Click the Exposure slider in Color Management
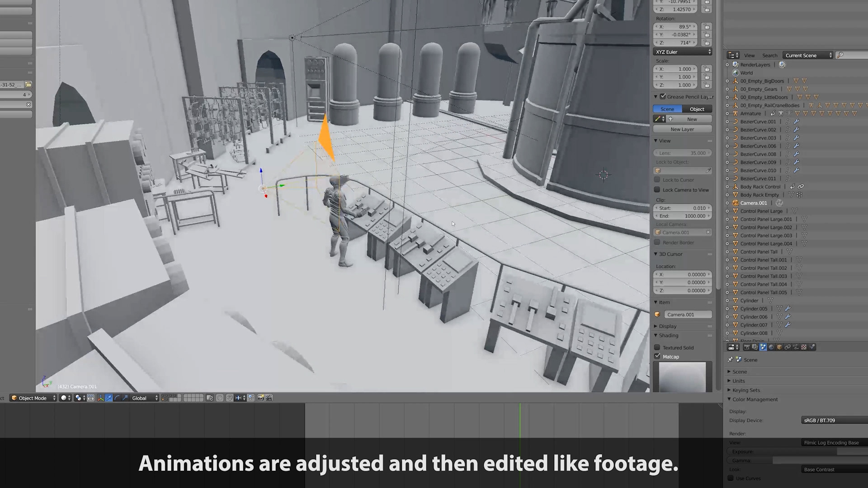 click(x=798, y=451)
